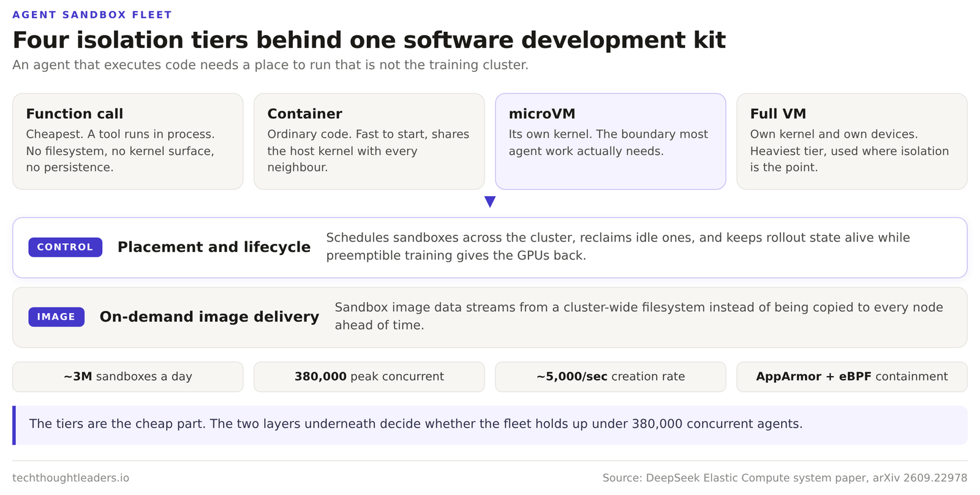Click the 'Container' heading
The height and width of the screenshot is (495, 980).
pos(304,114)
